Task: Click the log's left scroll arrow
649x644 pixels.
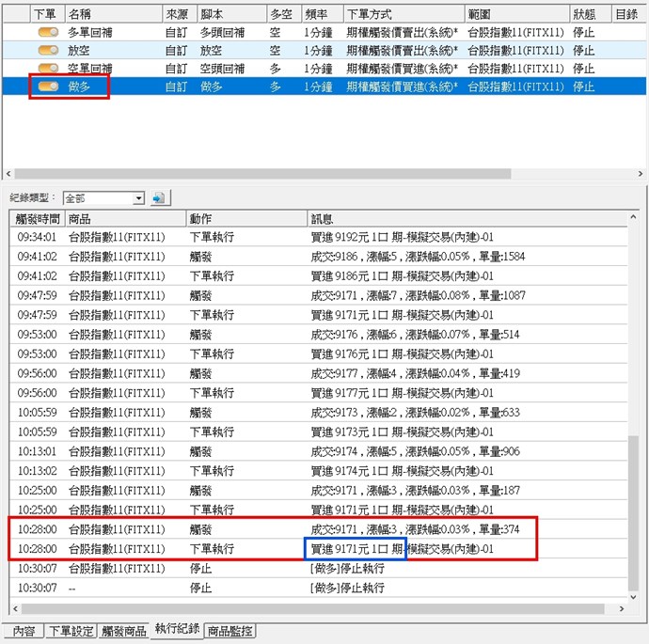Action: click(15, 608)
